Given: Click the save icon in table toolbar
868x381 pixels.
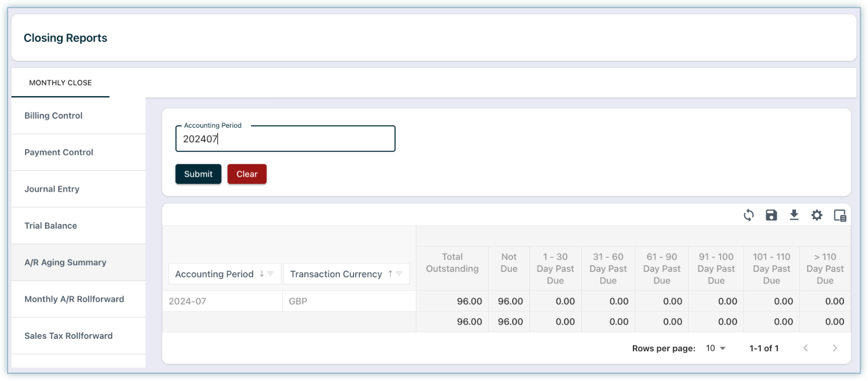Looking at the screenshot, I should click(x=771, y=215).
